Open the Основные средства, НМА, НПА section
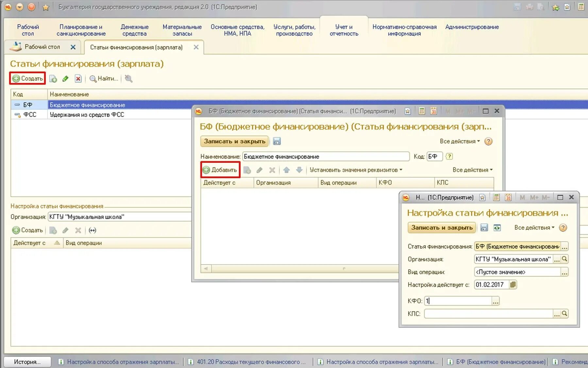588x368 pixels. [x=237, y=30]
